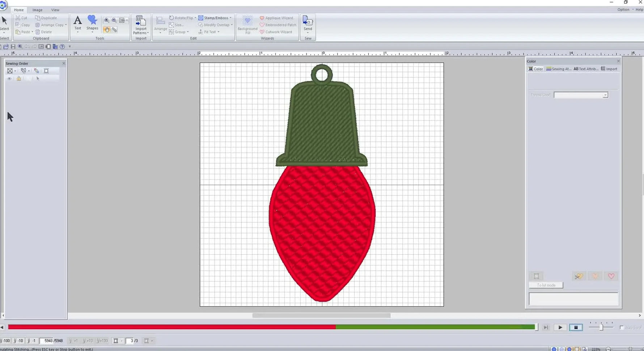The height and width of the screenshot is (351, 644).
Task: Open the Import tab in Color panel
Action: tap(609, 69)
